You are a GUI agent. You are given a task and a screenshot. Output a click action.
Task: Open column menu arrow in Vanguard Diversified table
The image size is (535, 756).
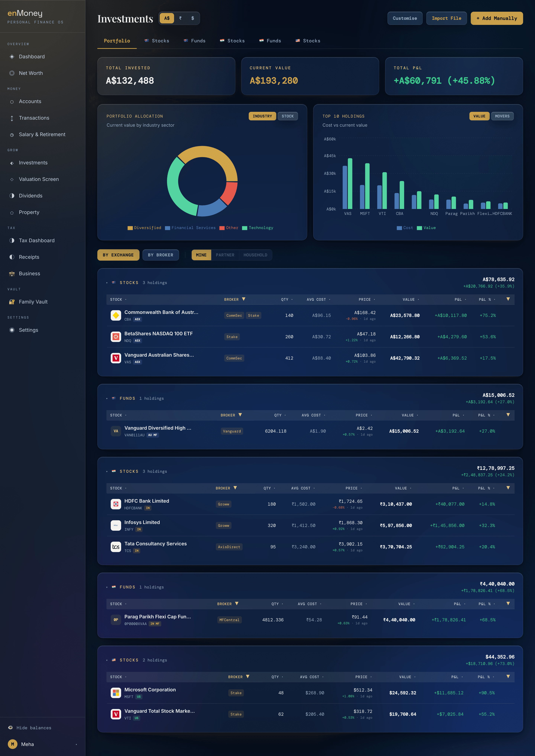tap(508, 415)
